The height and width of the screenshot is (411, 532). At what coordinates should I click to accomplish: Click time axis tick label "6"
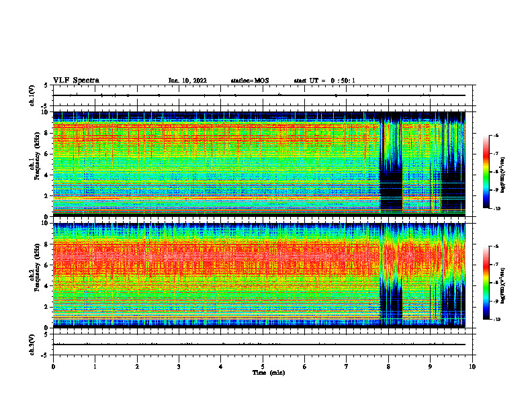click(x=305, y=367)
